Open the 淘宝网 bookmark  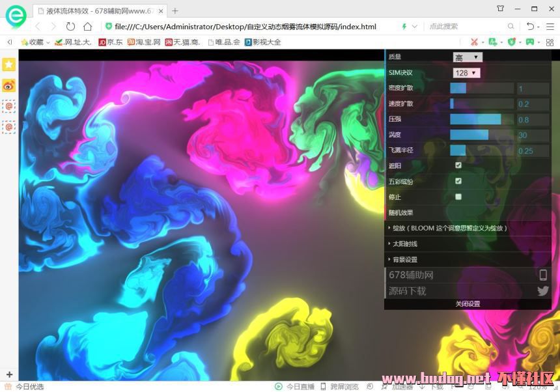point(144,42)
